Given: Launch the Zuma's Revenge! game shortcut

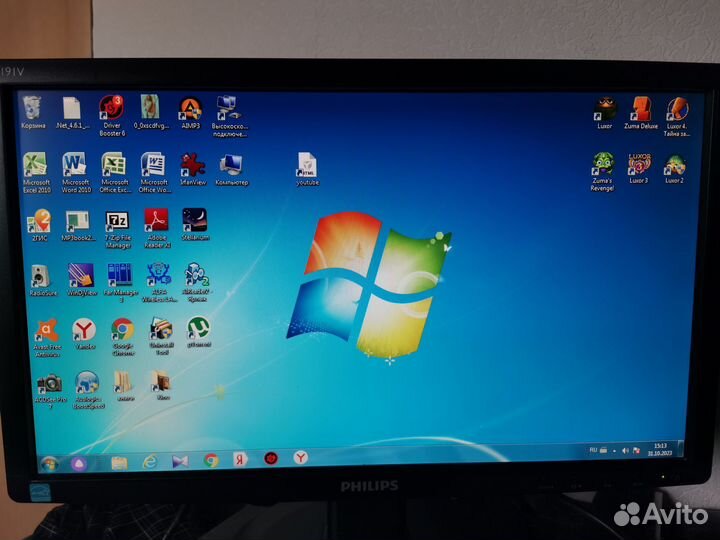Looking at the screenshot, I should pos(602,172).
